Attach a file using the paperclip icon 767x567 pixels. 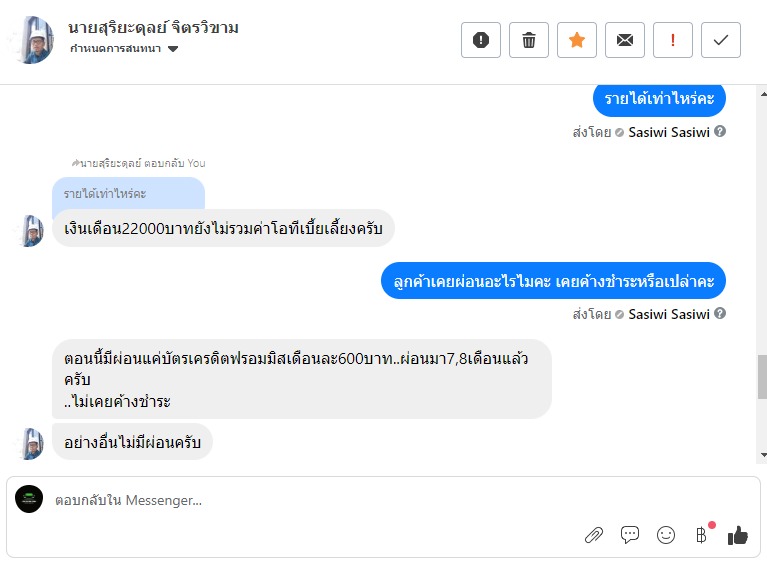[x=594, y=535]
